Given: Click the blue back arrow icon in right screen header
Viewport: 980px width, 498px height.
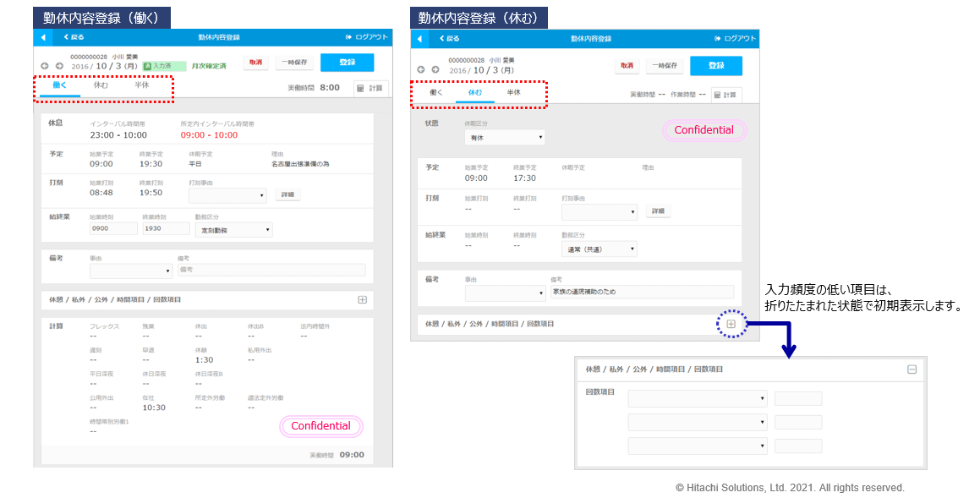Looking at the screenshot, I should pos(419,39).
